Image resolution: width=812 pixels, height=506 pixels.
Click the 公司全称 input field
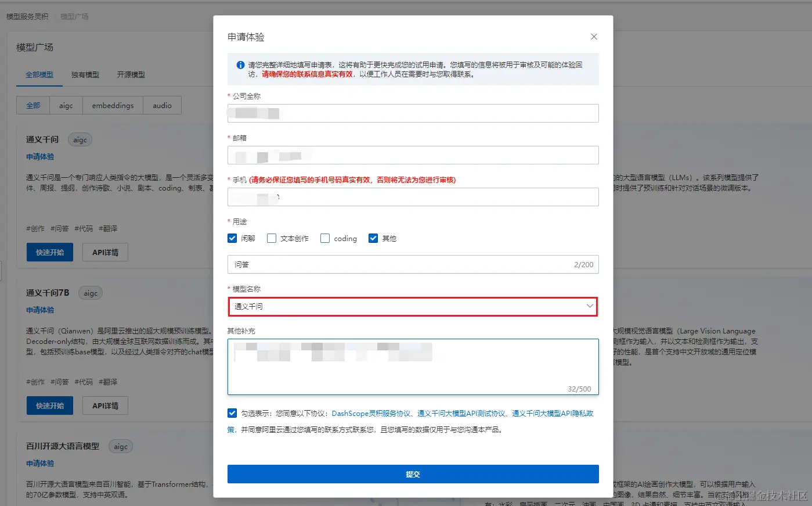(x=413, y=113)
